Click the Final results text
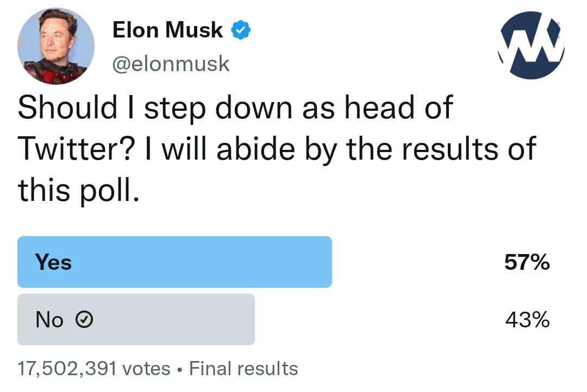This screenshot has height=392, width=587. [x=243, y=369]
